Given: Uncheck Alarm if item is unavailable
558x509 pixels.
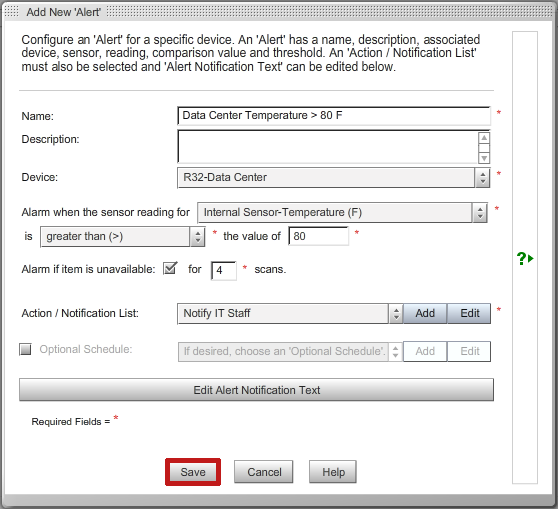Looking at the screenshot, I should pos(170,268).
